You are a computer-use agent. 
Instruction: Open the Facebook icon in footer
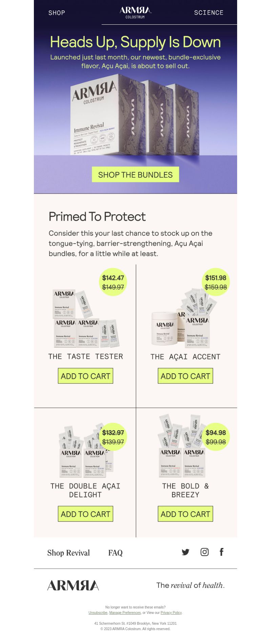point(222,552)
